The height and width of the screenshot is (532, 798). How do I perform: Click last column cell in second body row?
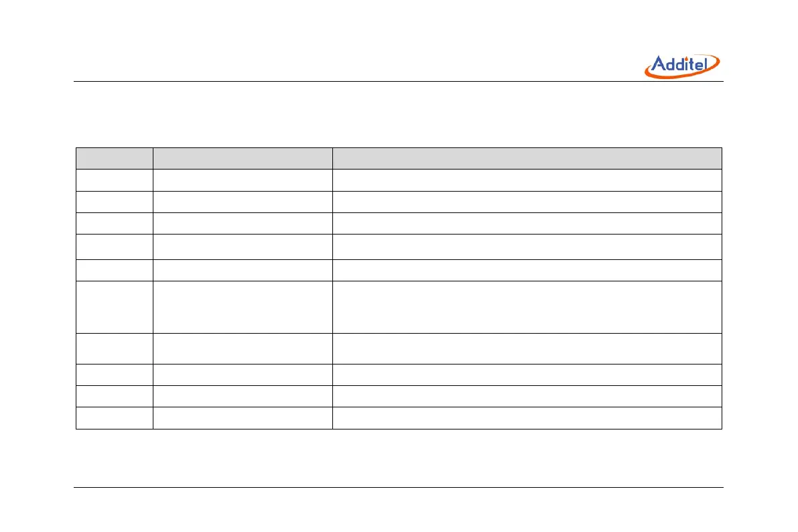(527, 202)
